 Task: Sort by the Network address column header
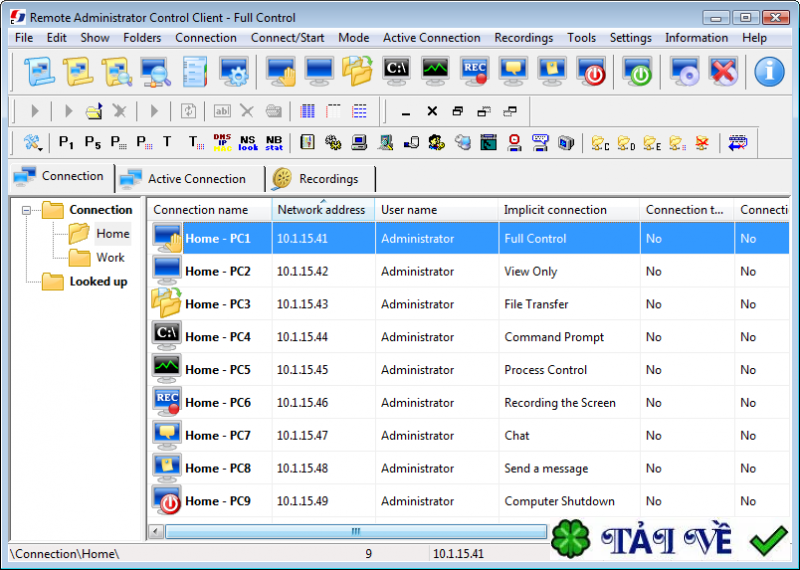322,210
